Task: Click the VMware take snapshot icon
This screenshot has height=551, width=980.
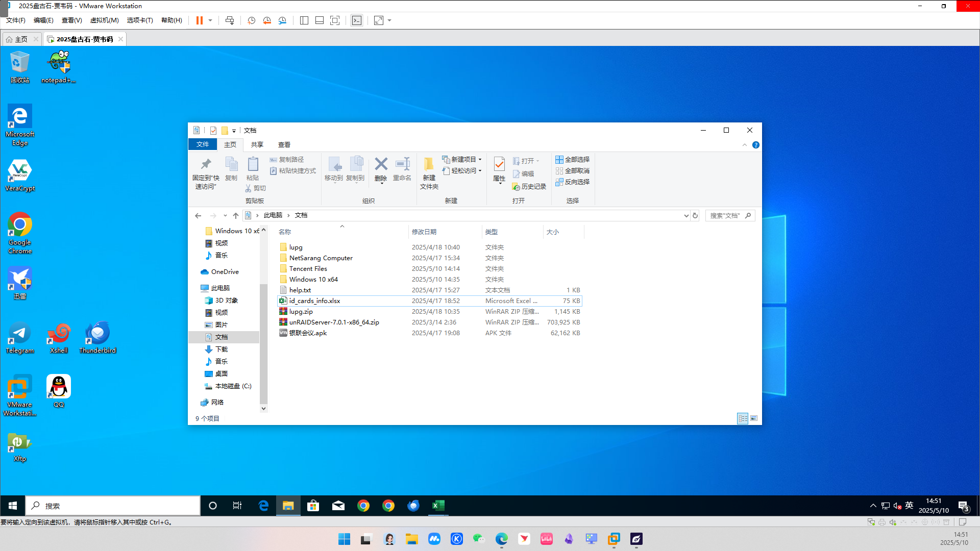Action: coord(251,20)
